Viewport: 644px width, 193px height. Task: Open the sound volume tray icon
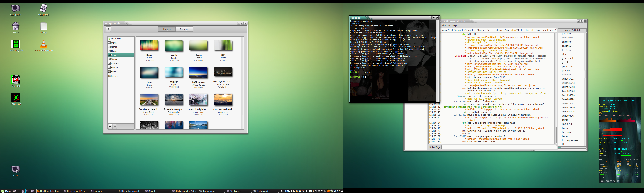pyautogui.click(x=322, y=191)
